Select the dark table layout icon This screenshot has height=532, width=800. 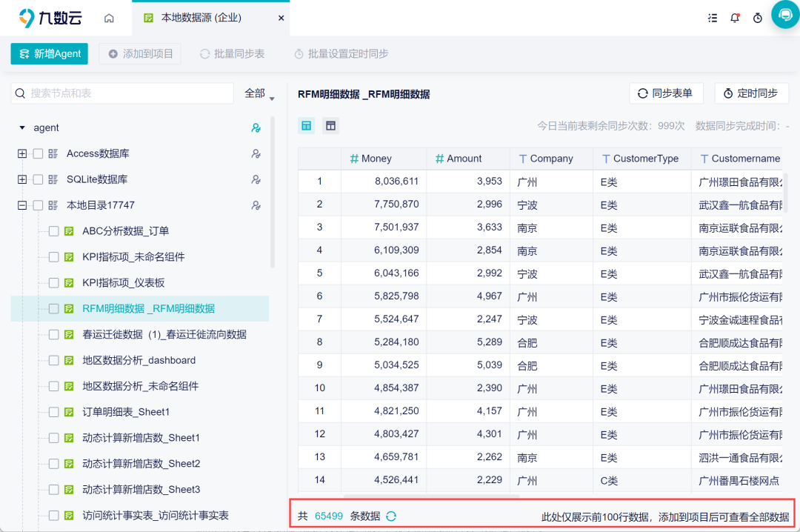[x=330, y=126]
